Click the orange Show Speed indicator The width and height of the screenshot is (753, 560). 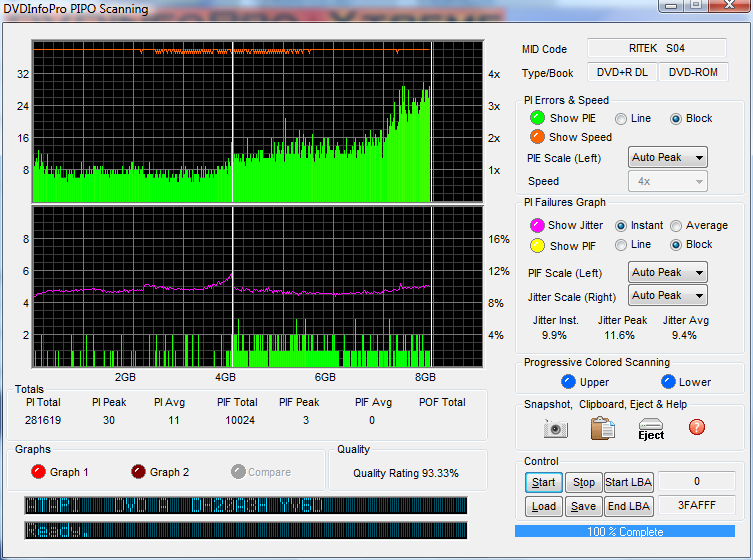[x=537, y=137]
